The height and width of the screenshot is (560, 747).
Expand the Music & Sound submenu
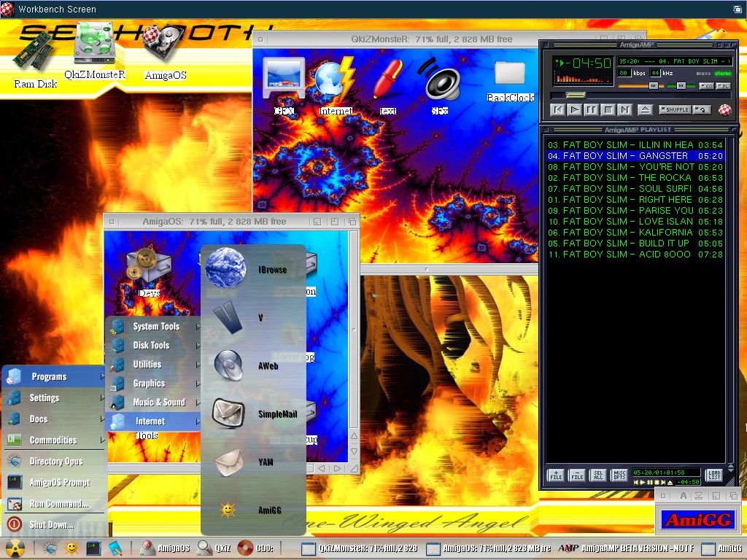pos(153,402)
